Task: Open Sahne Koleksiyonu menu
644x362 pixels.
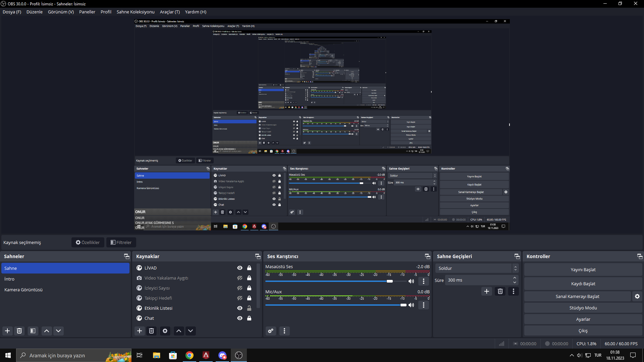Action: (136, 12)
